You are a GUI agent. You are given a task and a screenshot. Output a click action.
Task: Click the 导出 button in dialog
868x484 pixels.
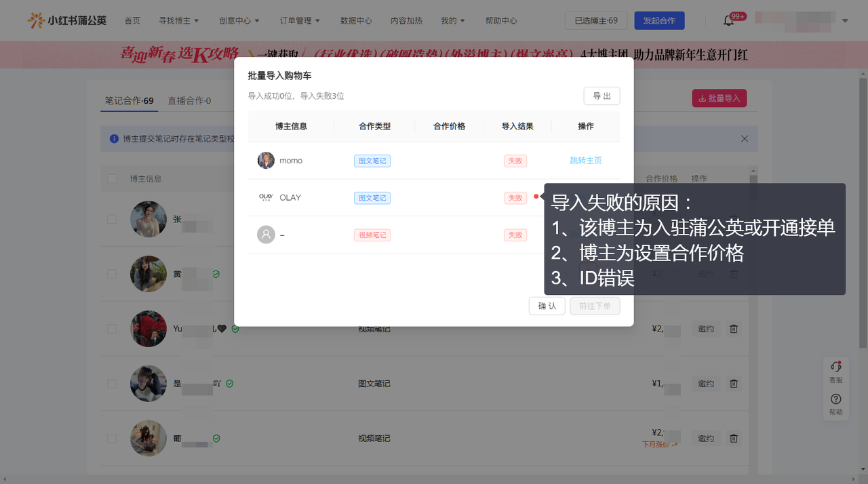click(x=601, y=96)
